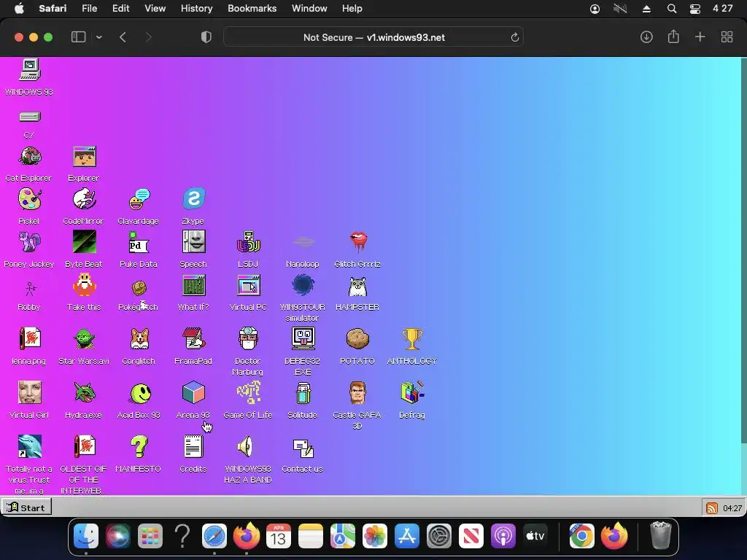
Task: Launch Cat Explorer
Action: [x=29, y=157]
